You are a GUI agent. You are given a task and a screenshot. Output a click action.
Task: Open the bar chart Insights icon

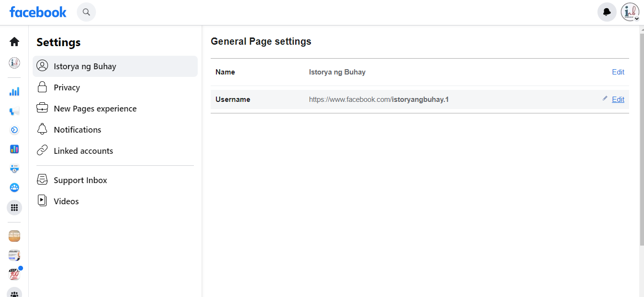[x=14, y=91]
